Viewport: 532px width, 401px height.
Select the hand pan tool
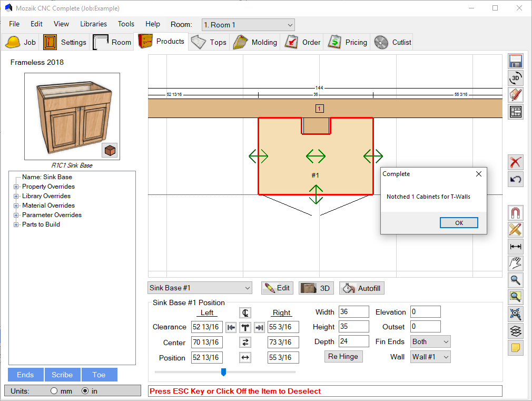click(516, 263)
